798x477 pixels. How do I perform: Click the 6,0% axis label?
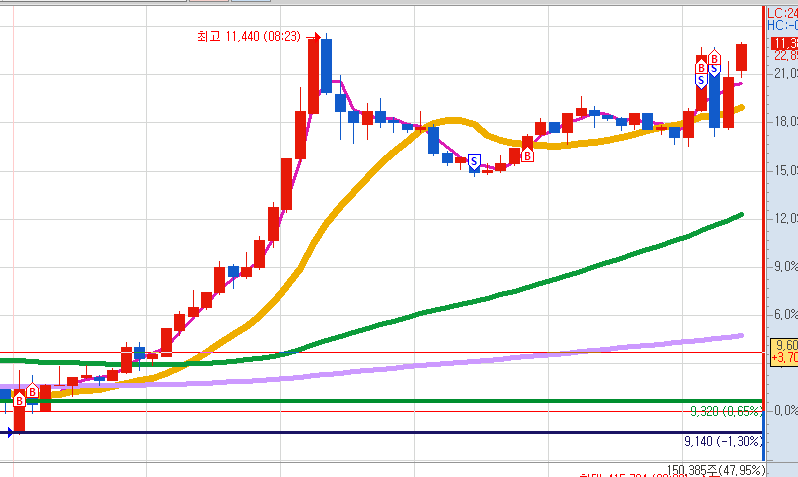tap(785, 315)
